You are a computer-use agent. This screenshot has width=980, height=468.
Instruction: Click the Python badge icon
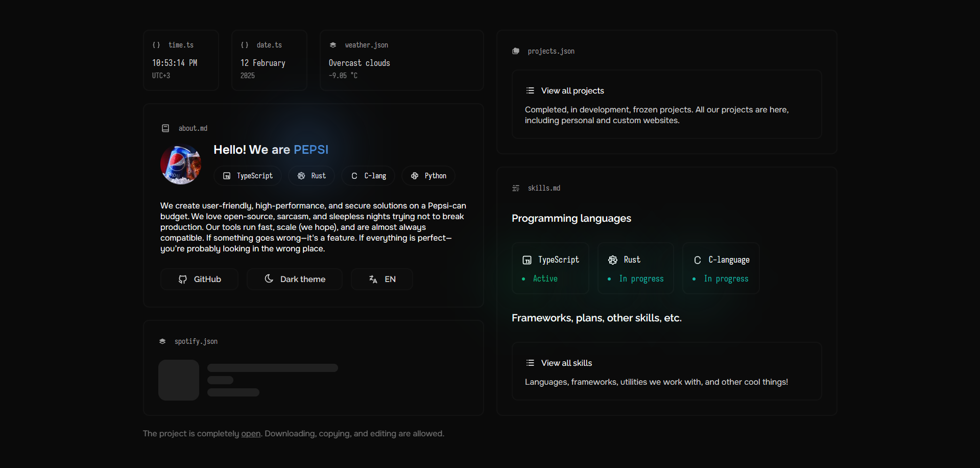[415, 176]
